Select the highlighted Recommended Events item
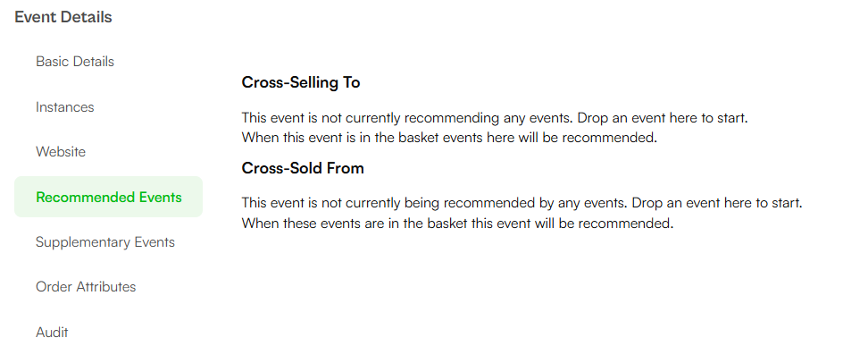868x363 pixels. click(x=109, y=197)
